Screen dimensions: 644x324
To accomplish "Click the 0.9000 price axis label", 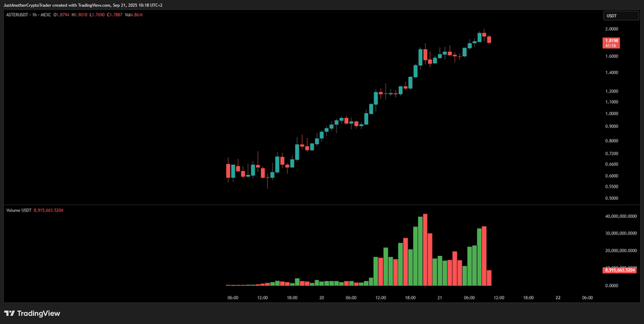I will pos(612,126).
